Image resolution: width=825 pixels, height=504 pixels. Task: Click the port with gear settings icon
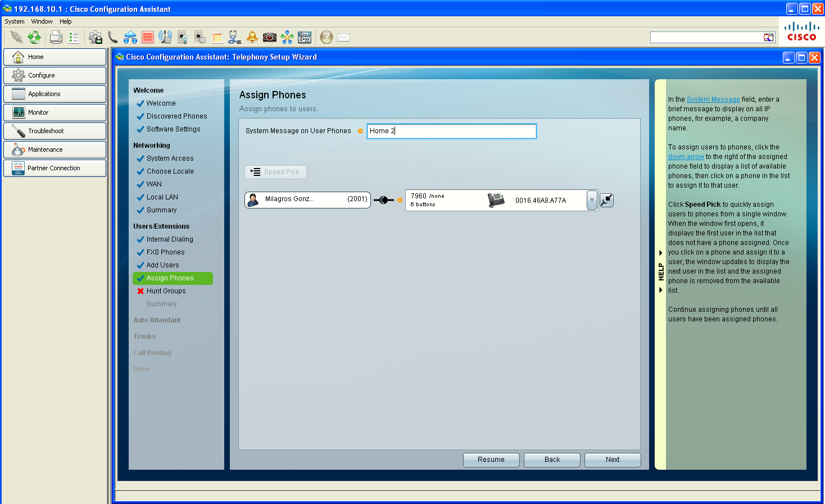coord(200,37)
